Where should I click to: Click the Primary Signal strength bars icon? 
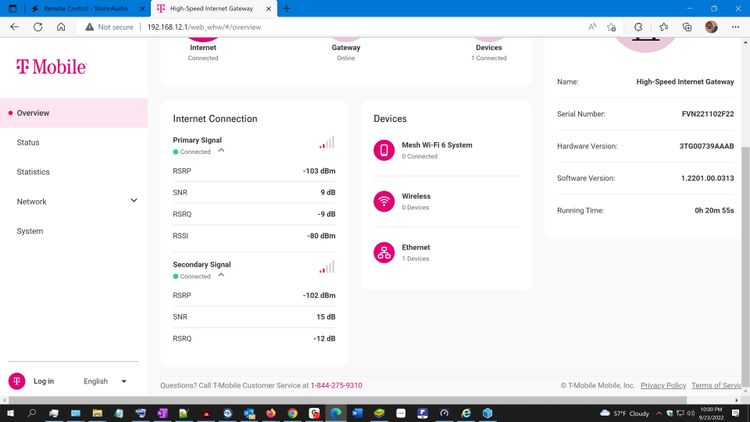click(327, 143)
